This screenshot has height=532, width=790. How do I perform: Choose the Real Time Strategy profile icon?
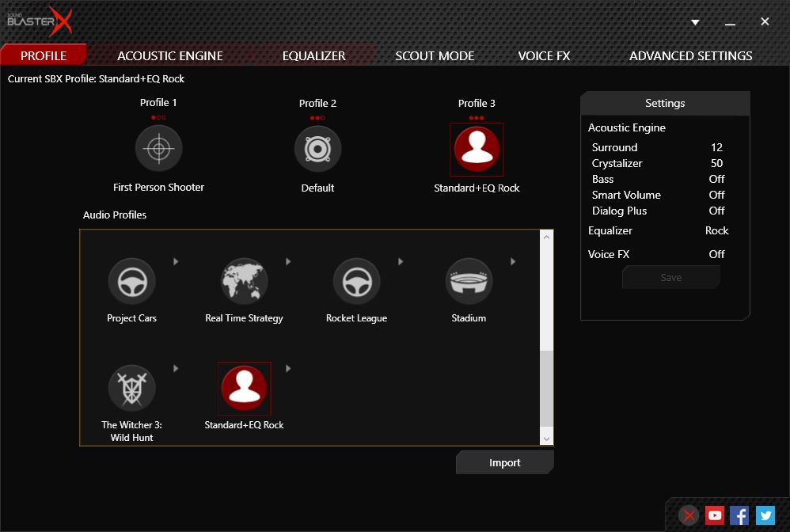tap(244, 280)
